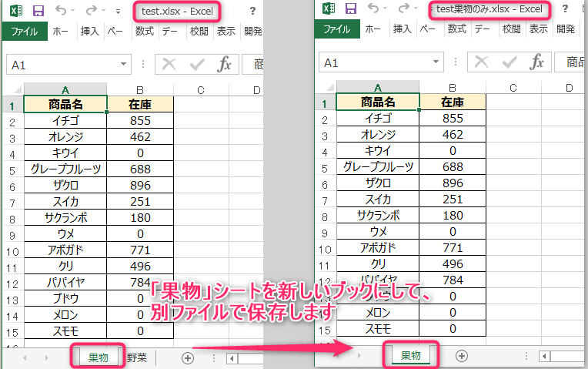This screenshot has height=369, width=588.
Task: Click horizontal scrollbar left arrow in right window
Action: click(544, 356)
